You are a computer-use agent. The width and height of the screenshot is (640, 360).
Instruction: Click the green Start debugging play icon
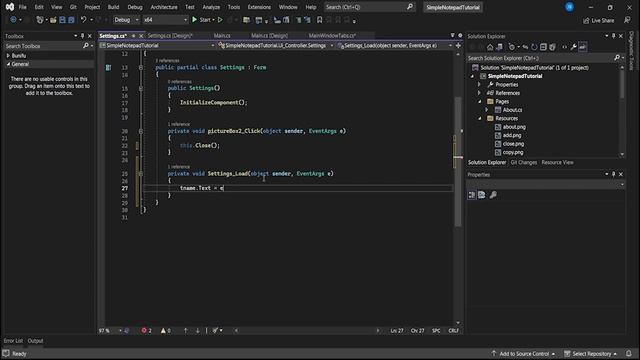195,20
